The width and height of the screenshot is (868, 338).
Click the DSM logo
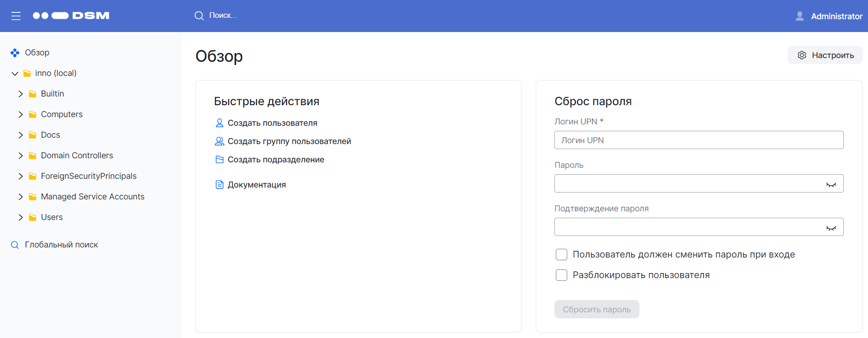(x=71, y=16)
